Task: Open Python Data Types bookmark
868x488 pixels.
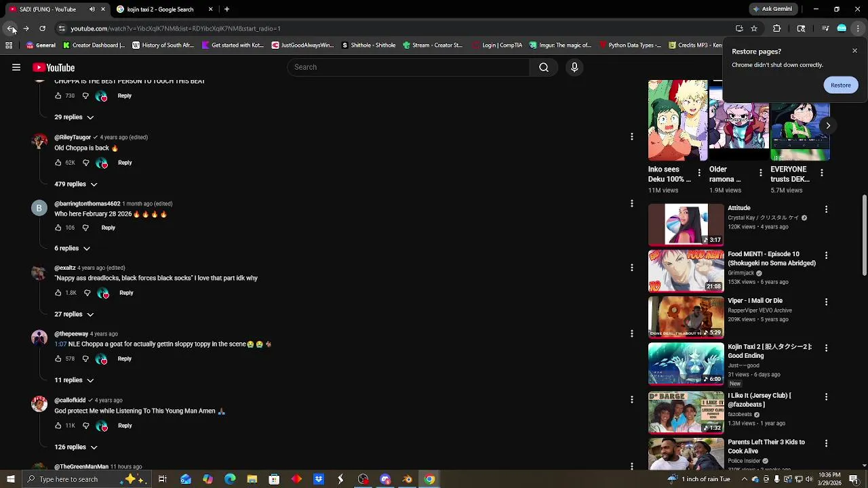Action: pos(630,45)
